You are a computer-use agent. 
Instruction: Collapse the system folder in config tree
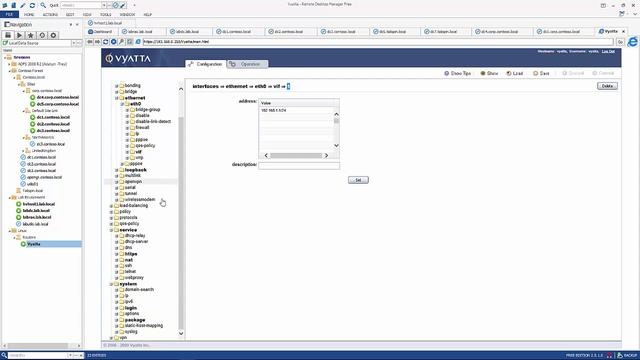111,284
